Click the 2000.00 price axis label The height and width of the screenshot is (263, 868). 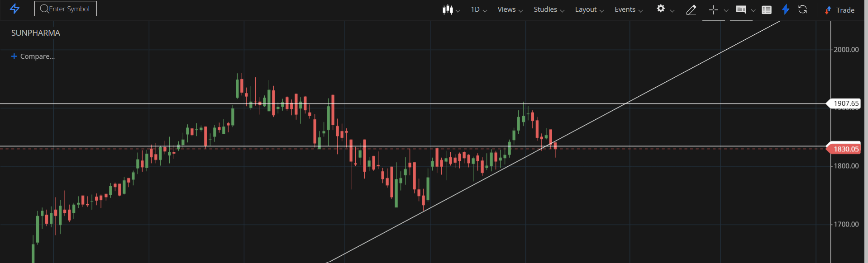click(x=846, y=50)
